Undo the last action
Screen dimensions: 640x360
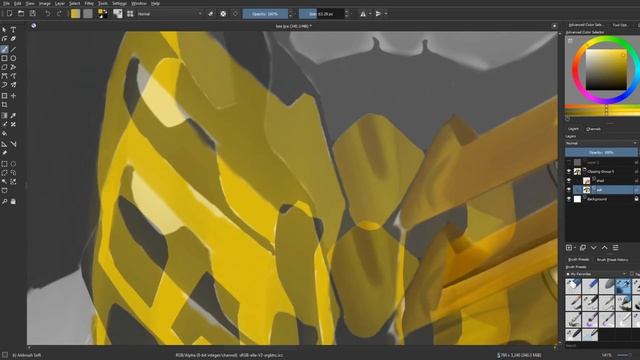coord(48,13)
